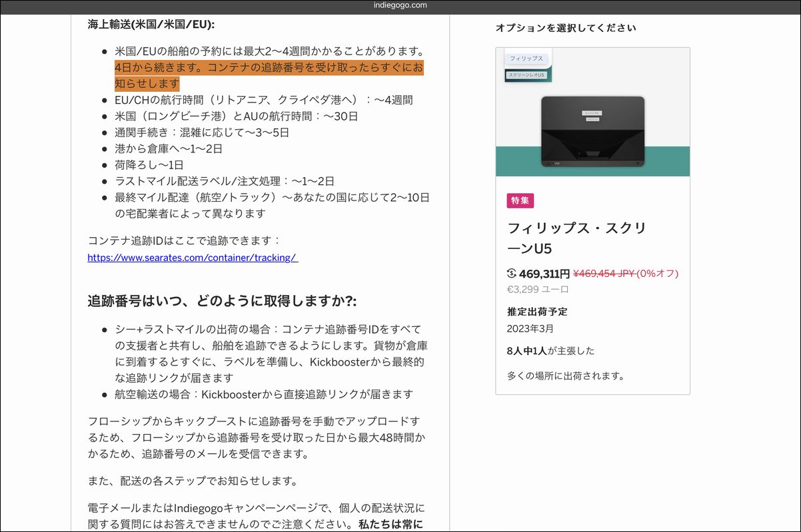
Task: Click the 追跡番号はいつ heading
Action: 222,300
